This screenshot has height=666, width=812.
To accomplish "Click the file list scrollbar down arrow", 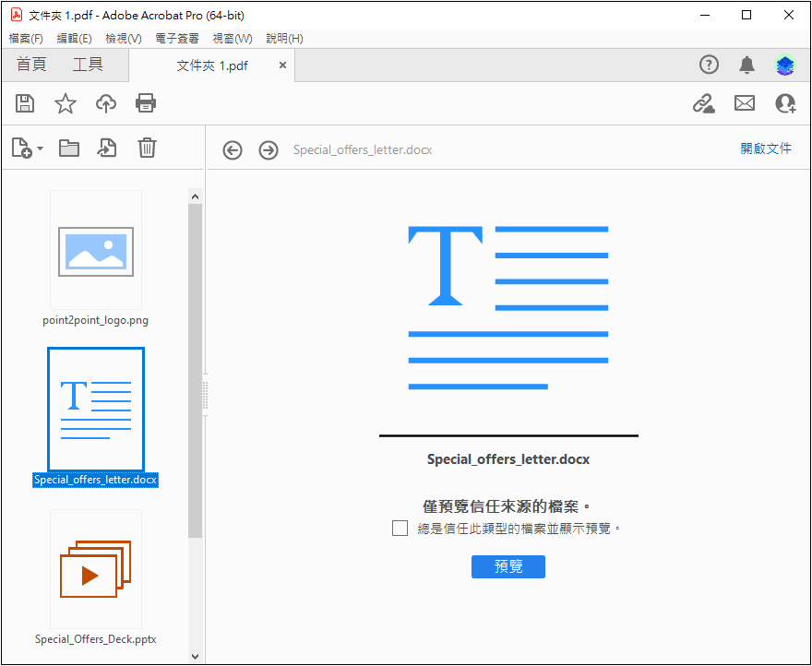I will pyautogui.click(x=195, y=656).
